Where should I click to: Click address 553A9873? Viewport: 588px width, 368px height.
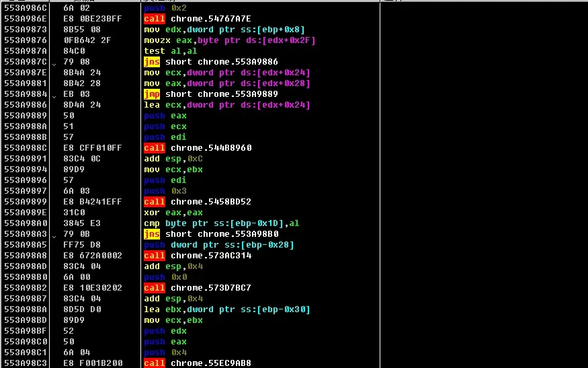coord(26,30)
